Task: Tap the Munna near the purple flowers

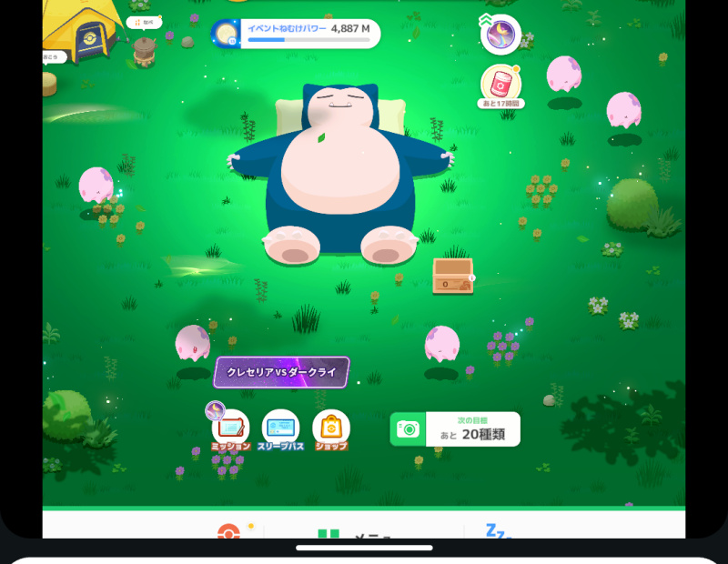Action: [x=442, y=344]
